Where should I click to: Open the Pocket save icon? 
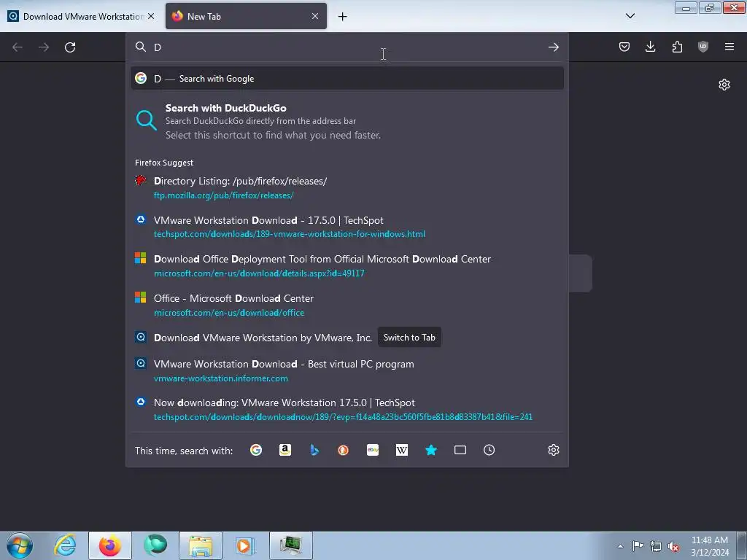pyautogui.click(x=624, y=47)
